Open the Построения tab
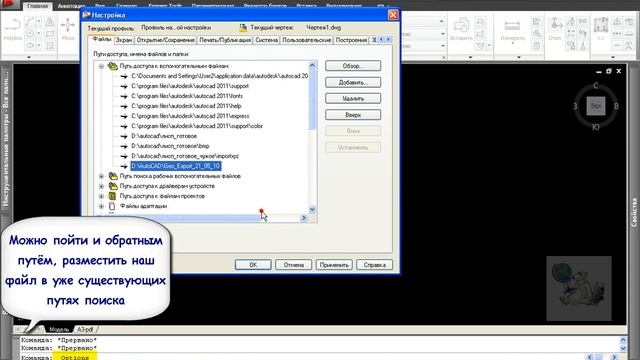This screenshot has width=640, height=360. [351, 40]
